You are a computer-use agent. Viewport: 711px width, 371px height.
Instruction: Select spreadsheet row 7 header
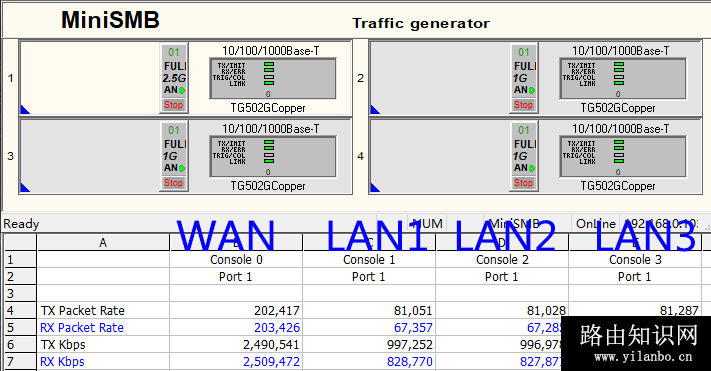tap(20, 361)
